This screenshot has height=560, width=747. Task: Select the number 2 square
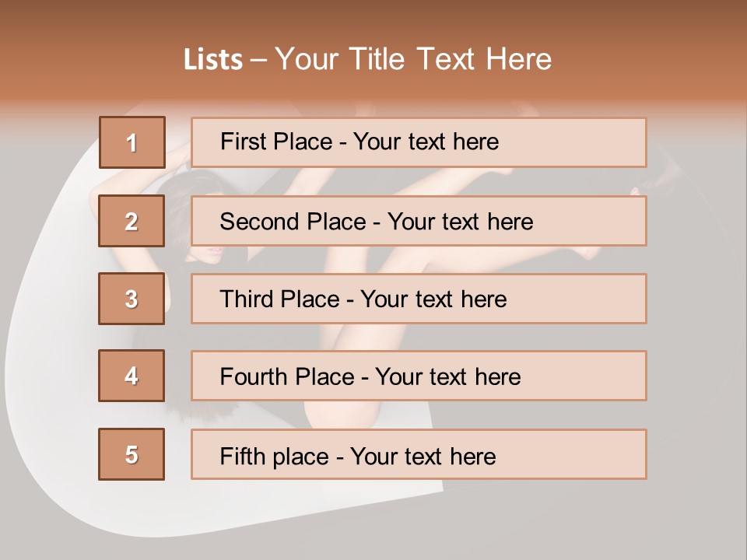point(132,221)
